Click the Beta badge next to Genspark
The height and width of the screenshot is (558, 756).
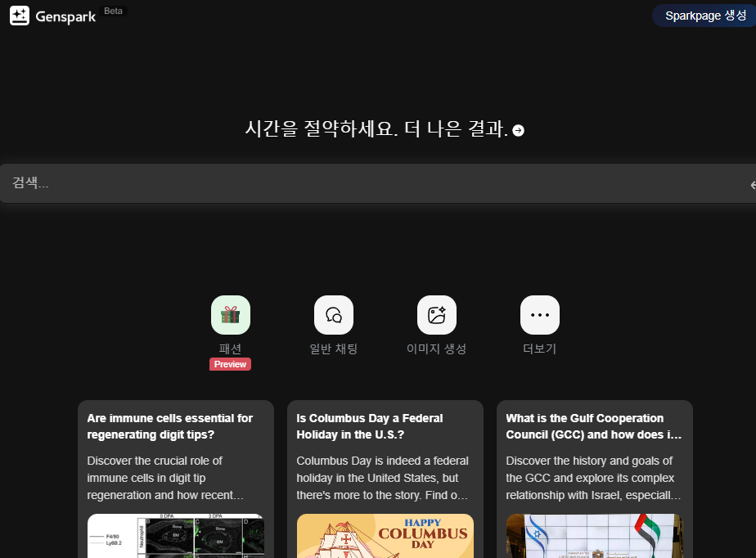(x=113, y=11)
